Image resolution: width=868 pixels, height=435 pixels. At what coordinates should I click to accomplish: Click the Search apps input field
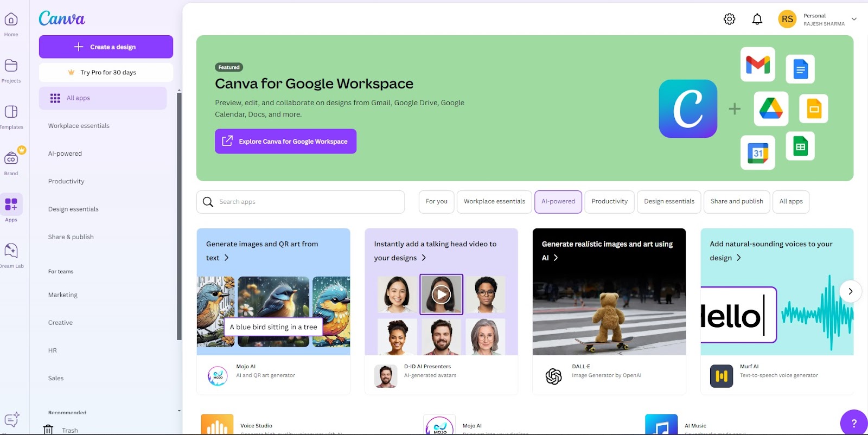tap(301, 202)
